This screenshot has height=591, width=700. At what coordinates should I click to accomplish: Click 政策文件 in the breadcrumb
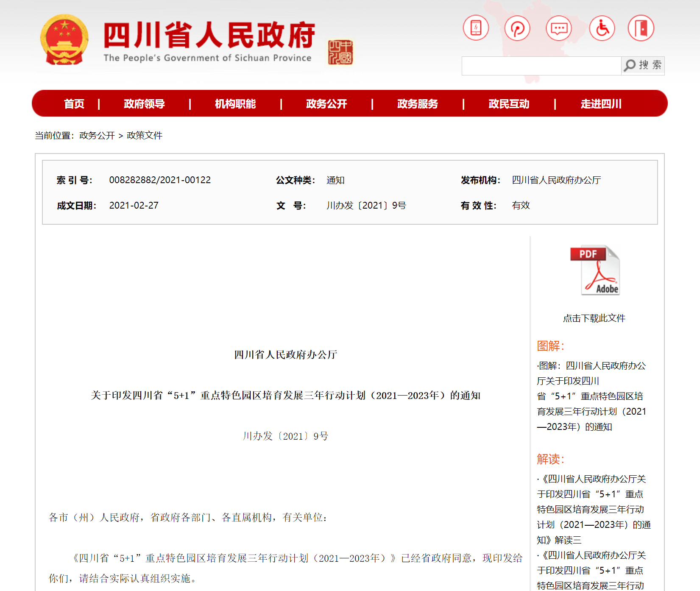145,135
